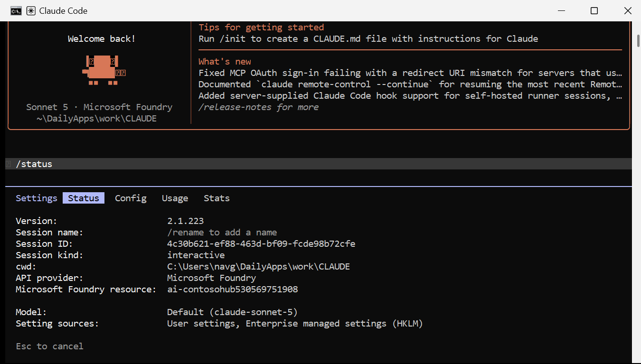This screenshot has width=641, height=364.
Task: Click the 'Setting sources:' label
Action: coord(57,324)
